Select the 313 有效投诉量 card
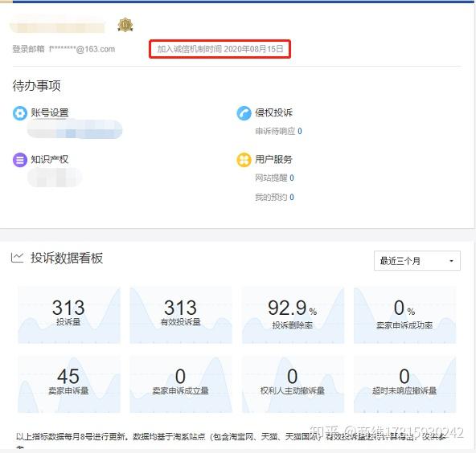 (x=181, y=315)
